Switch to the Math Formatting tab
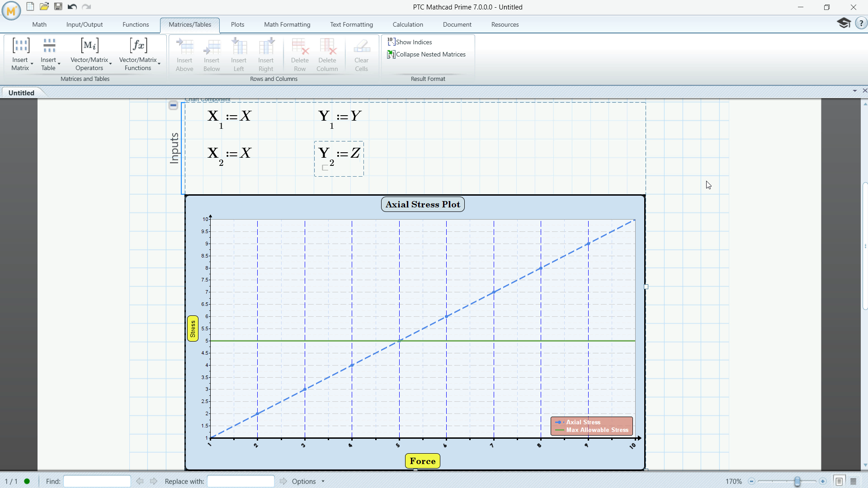This screenshot has width=868, height=488. tap(287, 24)
